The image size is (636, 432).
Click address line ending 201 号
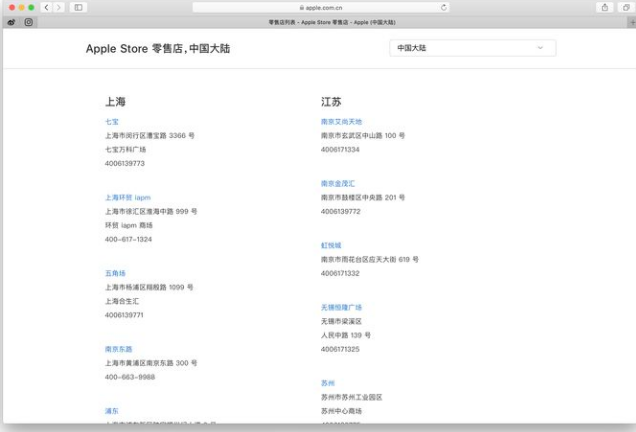pyautogui.click(x=363, y=198)
